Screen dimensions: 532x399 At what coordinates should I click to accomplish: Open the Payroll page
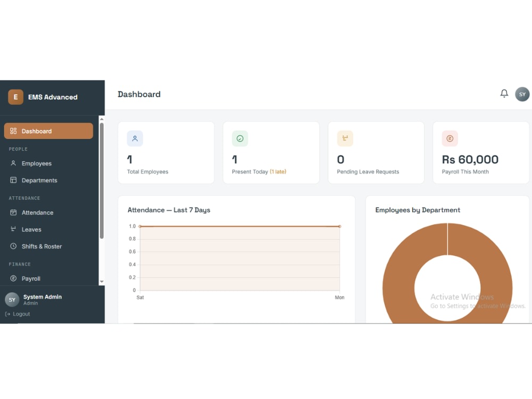pyautogui.click(x=48, y=279)
